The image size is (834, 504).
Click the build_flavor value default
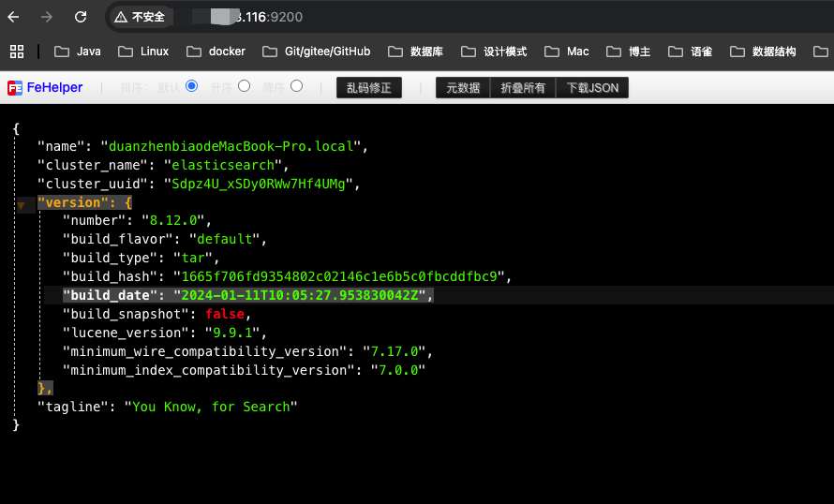coord(225,239)
